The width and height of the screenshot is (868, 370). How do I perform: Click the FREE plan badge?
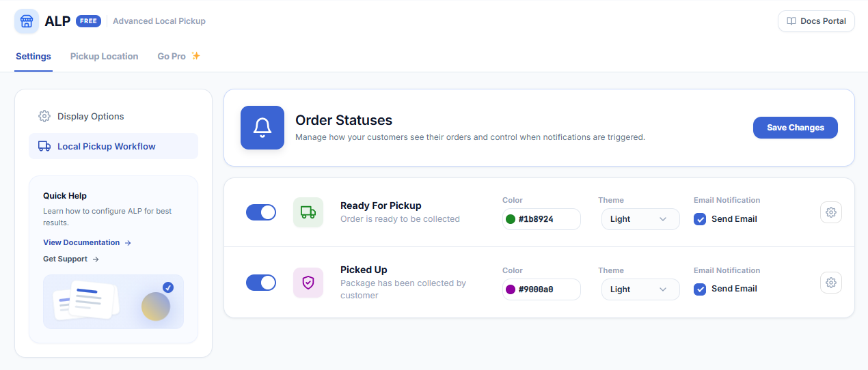pos(88,21)
